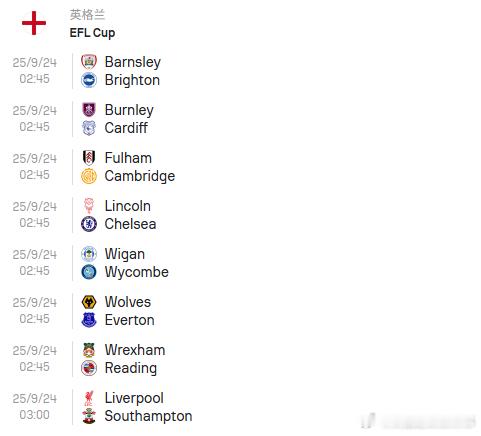Screen dimensions: 481x436
Task: Open the Chelsea club crest
Action: coord(89,224)
